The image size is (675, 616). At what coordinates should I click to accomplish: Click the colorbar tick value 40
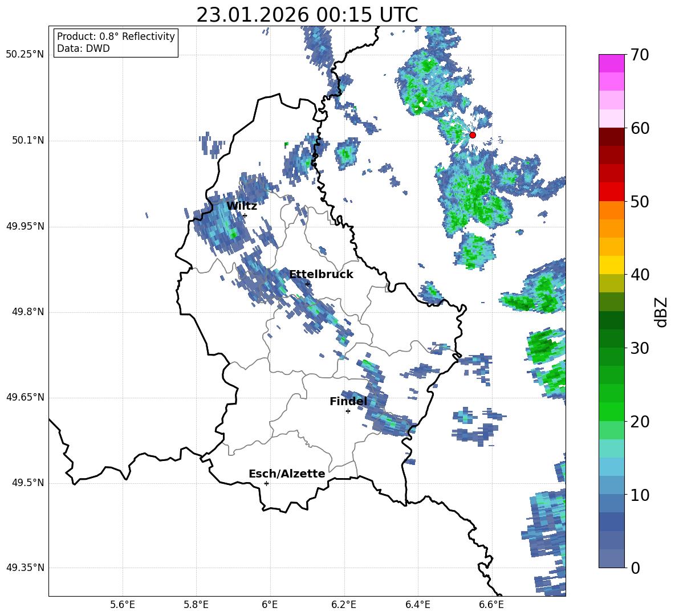[x=640, y=275]
